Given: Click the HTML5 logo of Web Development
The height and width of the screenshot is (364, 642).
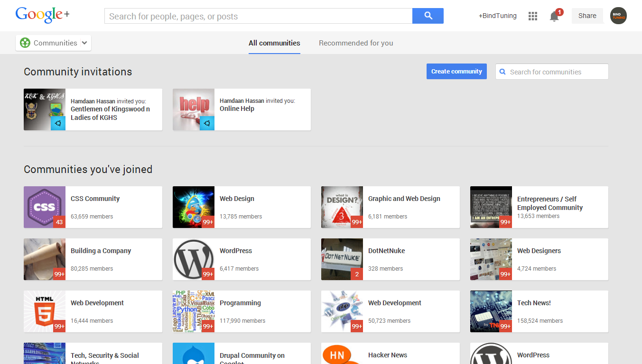Looking at the screenshot, I should (x=45, y=311).
